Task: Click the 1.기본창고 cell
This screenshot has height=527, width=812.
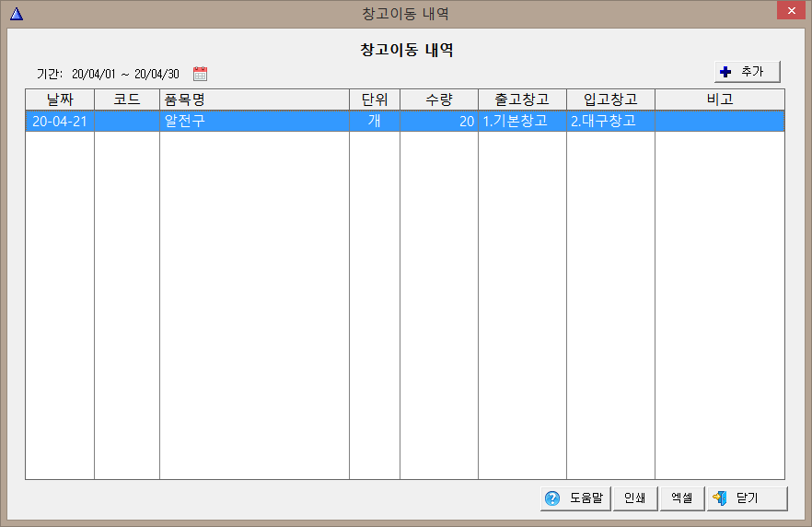Action: click(x=523, y=122)
